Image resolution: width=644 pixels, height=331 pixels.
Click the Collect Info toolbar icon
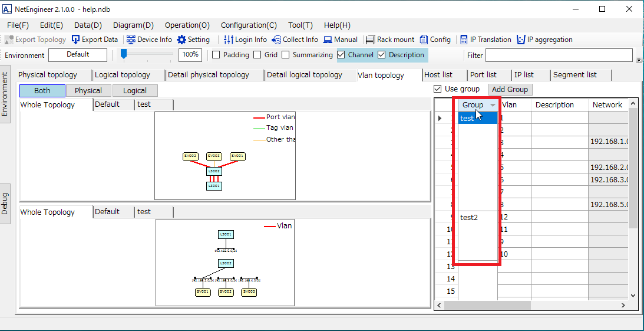(x=276, y=40)
